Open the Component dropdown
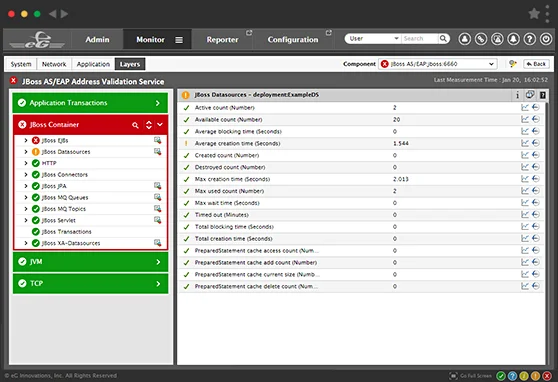The height and width of the screenshot is (382, 558). pyautogui.click(x=437, y=64)
